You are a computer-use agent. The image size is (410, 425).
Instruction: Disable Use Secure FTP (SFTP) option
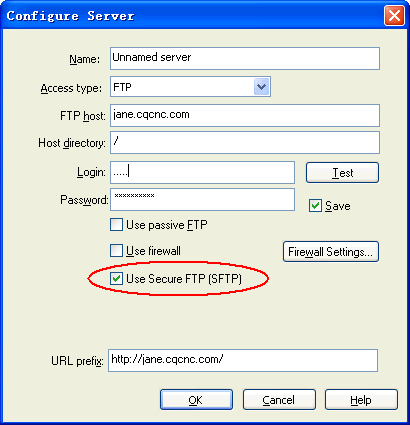116,278
